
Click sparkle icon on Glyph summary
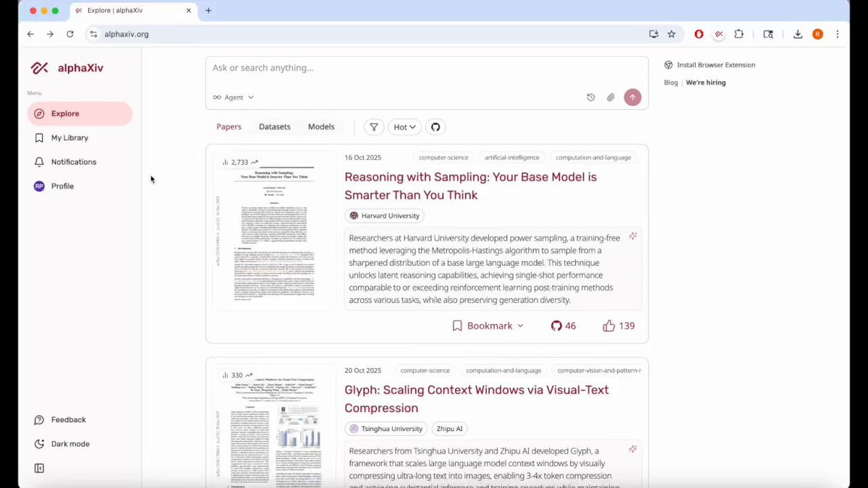pos(633,449)
